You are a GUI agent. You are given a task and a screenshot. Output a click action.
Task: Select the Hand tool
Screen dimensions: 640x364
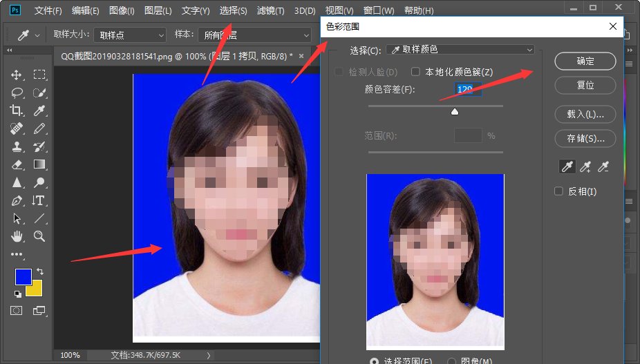[17, 236]
